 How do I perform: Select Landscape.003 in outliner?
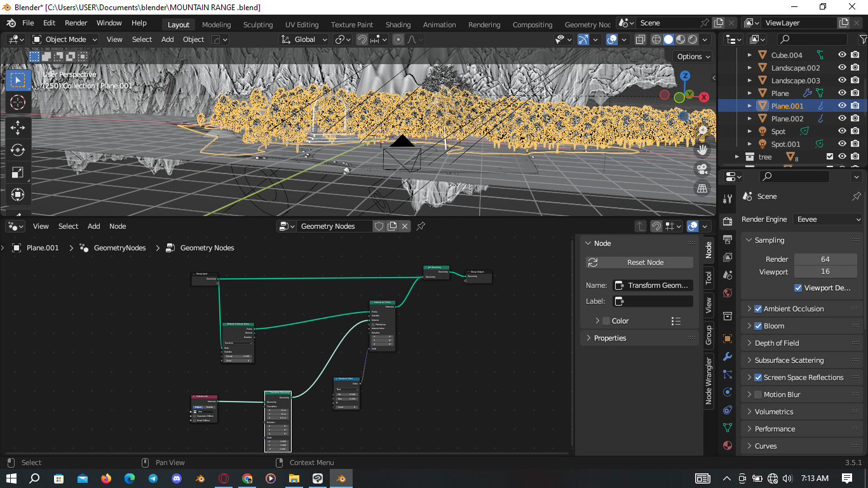point(796,81)
